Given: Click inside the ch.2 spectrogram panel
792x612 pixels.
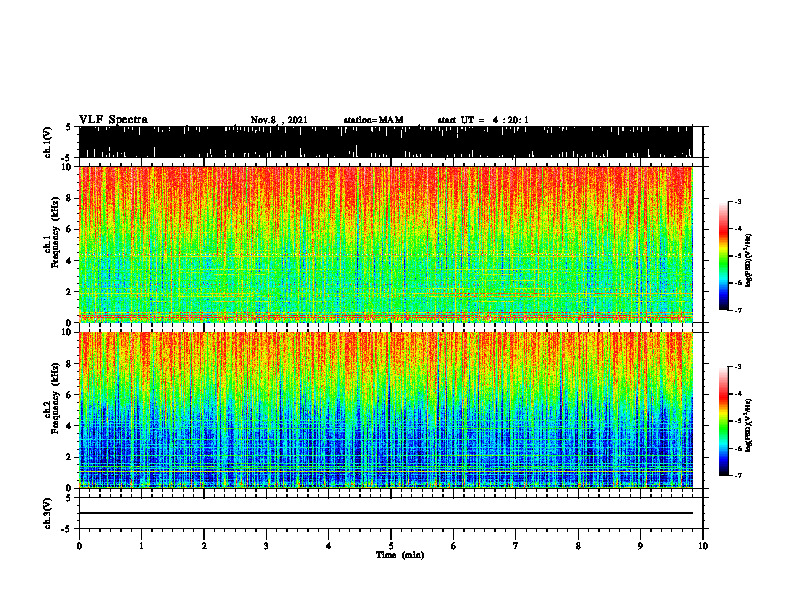Looking at the screenshot, I should click(x=385, y=410).
